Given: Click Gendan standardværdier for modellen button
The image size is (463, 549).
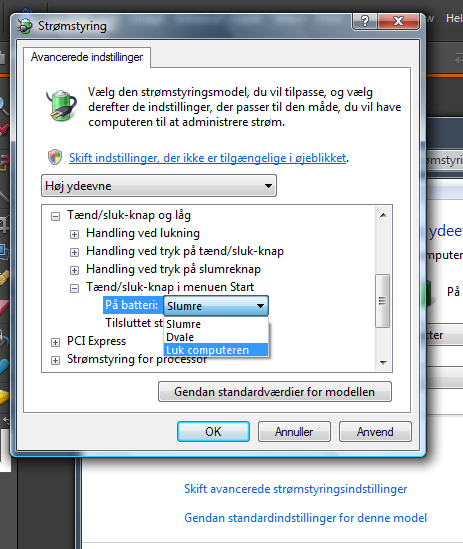Looking at the screenshot, I should point(275,392).
